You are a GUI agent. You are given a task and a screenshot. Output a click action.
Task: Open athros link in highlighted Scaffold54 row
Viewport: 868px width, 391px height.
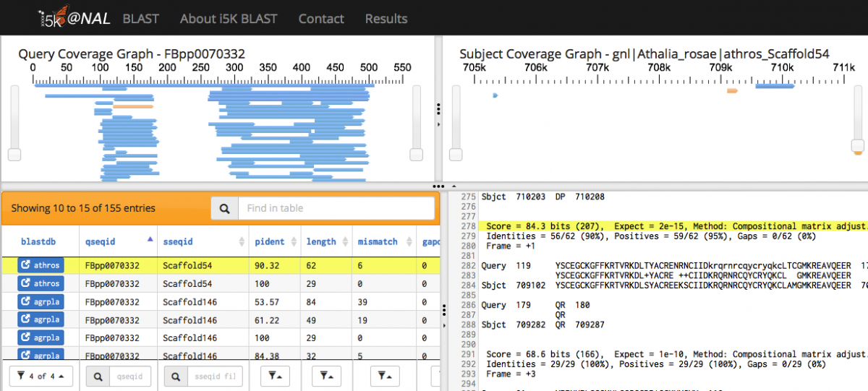(x=41, y=265)
